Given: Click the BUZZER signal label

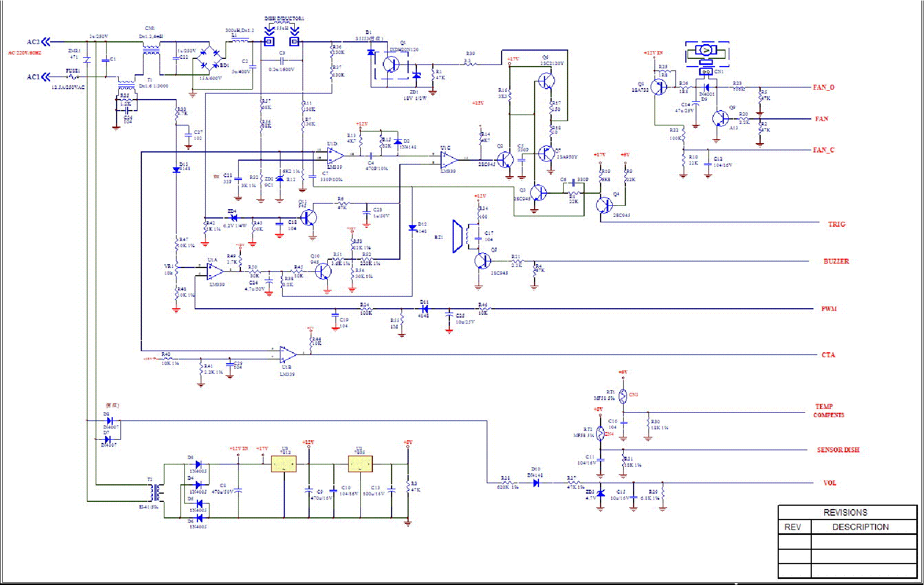Looking at the screenshot, I should tap(836, 261).
